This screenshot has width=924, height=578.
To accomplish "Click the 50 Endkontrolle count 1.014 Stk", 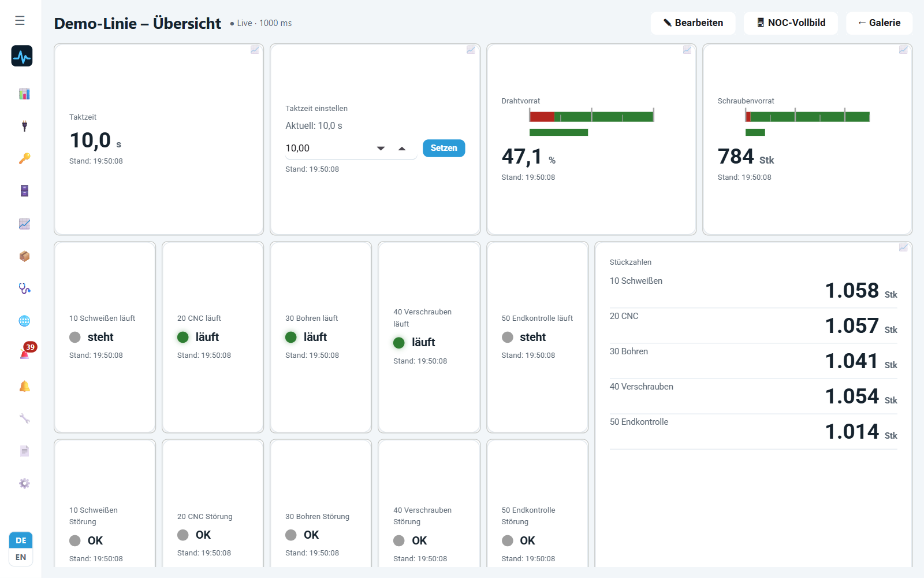I will [860, 432].
